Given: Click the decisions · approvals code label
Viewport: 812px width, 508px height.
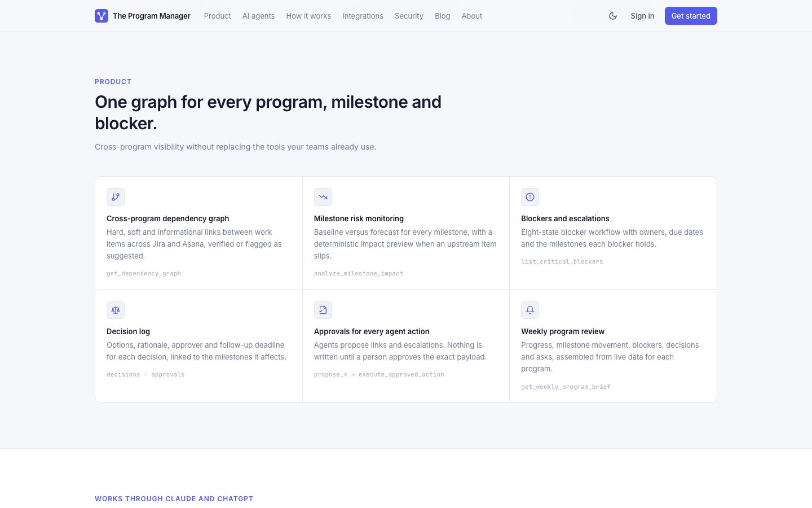Looking at the screenshot, I should (145, 374).
